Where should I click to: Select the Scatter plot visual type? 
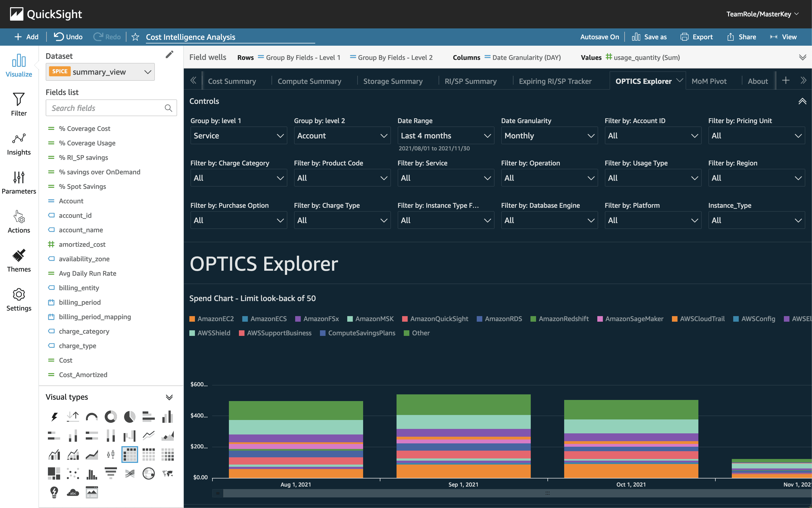(x=73, y=473)
